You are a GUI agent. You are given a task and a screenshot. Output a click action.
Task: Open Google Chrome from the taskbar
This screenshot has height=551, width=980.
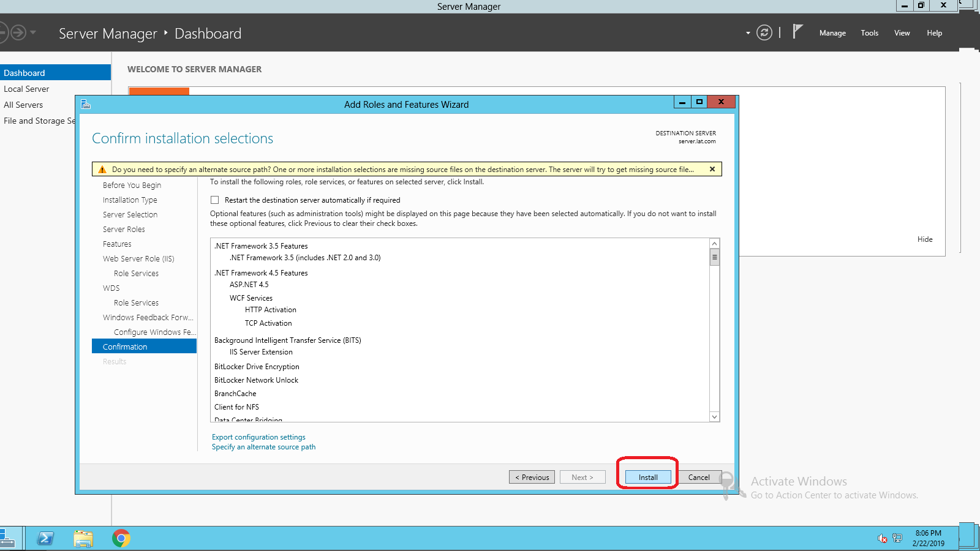[121, 538]
